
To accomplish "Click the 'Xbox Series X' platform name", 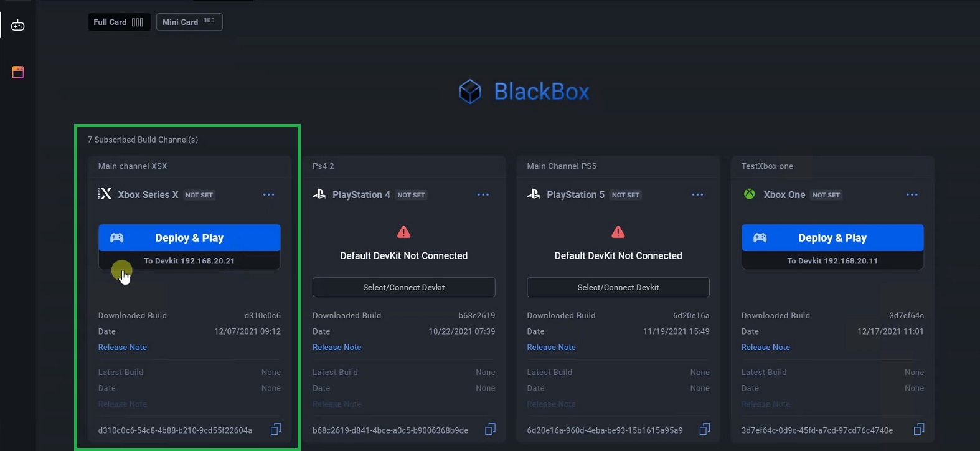I will click(148, 195).
